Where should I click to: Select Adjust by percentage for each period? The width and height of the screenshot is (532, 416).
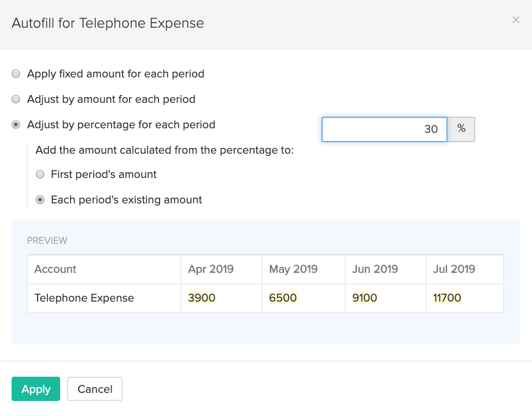pyautogui.click(x=16, y=125)
